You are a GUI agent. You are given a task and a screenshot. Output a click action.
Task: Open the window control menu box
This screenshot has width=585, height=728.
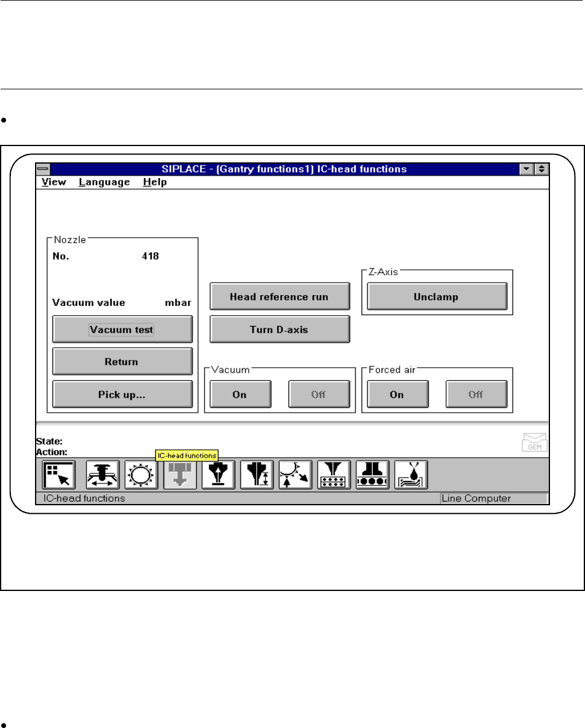[42, 170]
